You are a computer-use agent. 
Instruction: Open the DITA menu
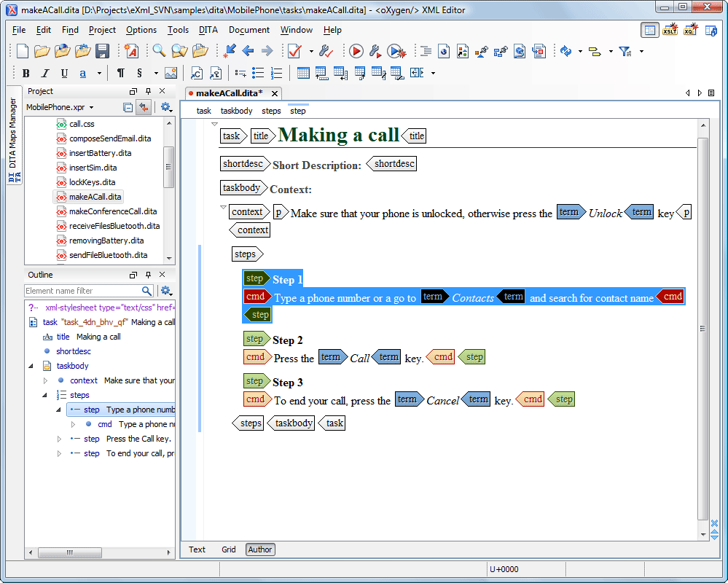point(208,30)
